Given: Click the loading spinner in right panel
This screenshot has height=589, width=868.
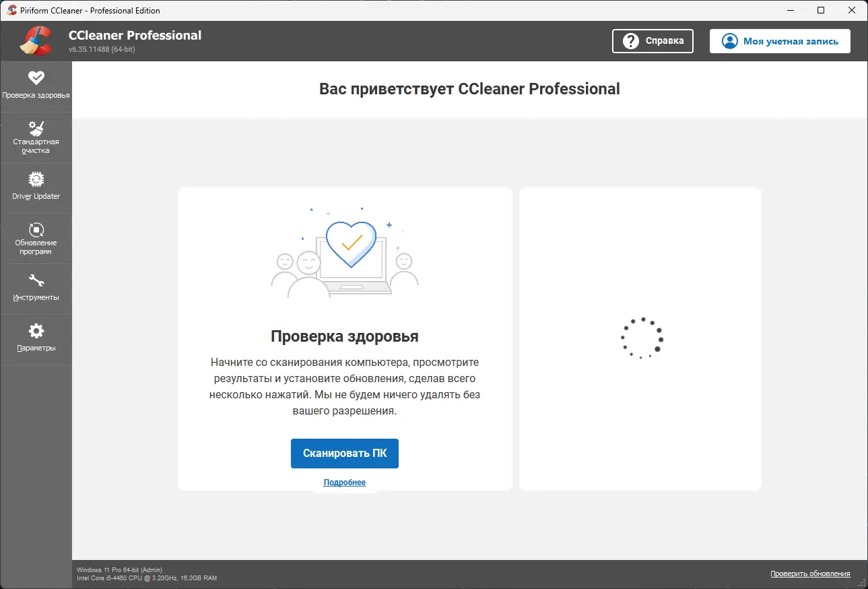Looking at the screenshot, I should 641,338.
